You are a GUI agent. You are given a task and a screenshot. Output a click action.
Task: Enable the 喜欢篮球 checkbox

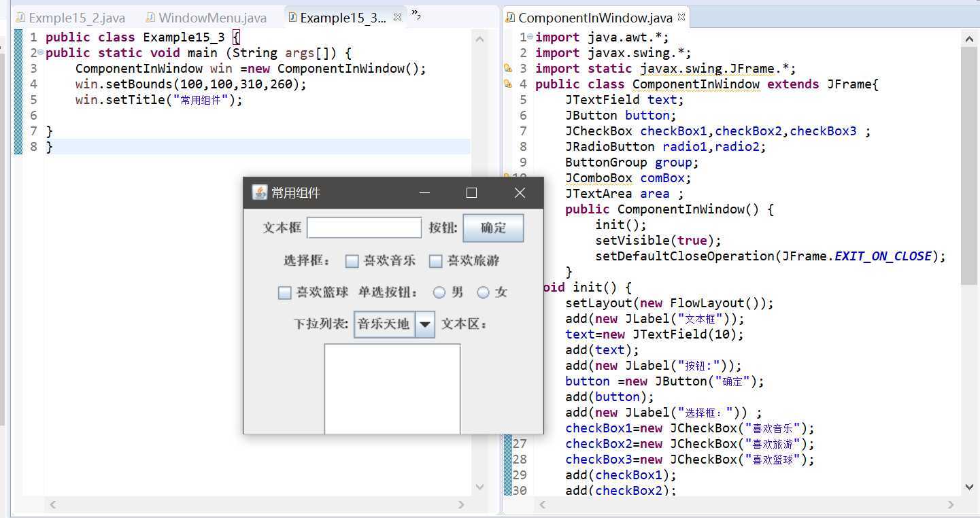285,292
